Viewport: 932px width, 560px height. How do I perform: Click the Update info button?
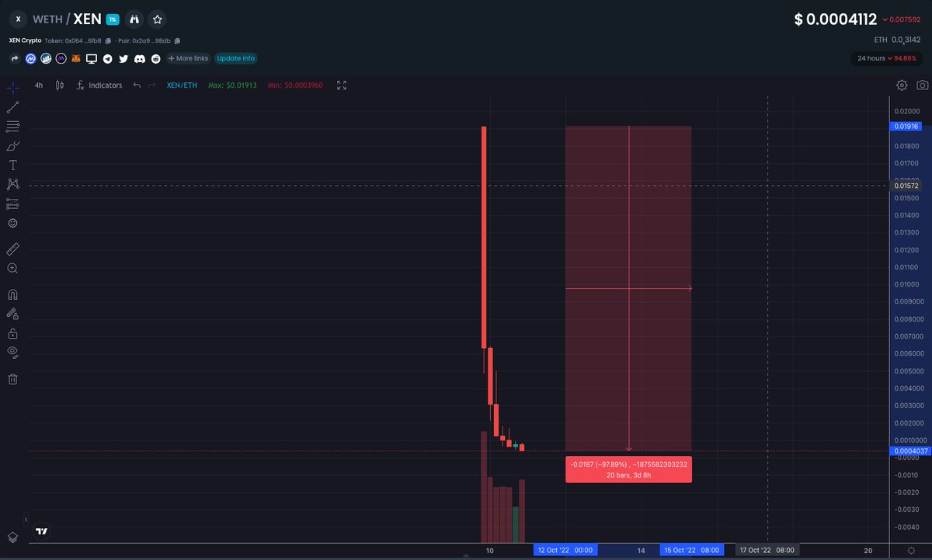(235, 58)
